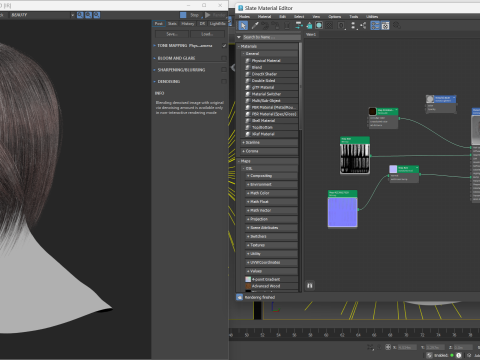Expand BLOOM AND GLARE section arrow
480x360 pixels.
click(155, 58)
